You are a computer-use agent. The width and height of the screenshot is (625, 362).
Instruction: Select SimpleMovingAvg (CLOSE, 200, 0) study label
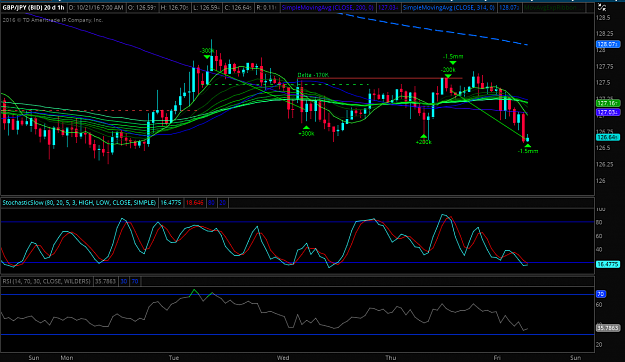point(328,8)
